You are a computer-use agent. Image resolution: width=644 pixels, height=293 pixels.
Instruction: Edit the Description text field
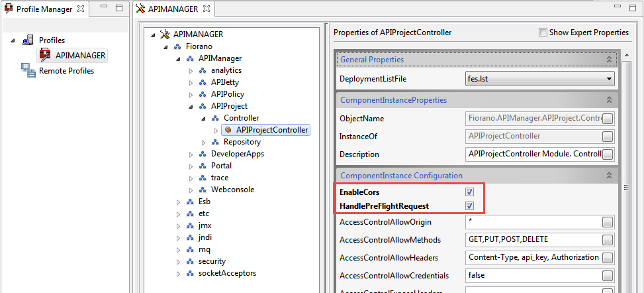click(x=533, y=154)
